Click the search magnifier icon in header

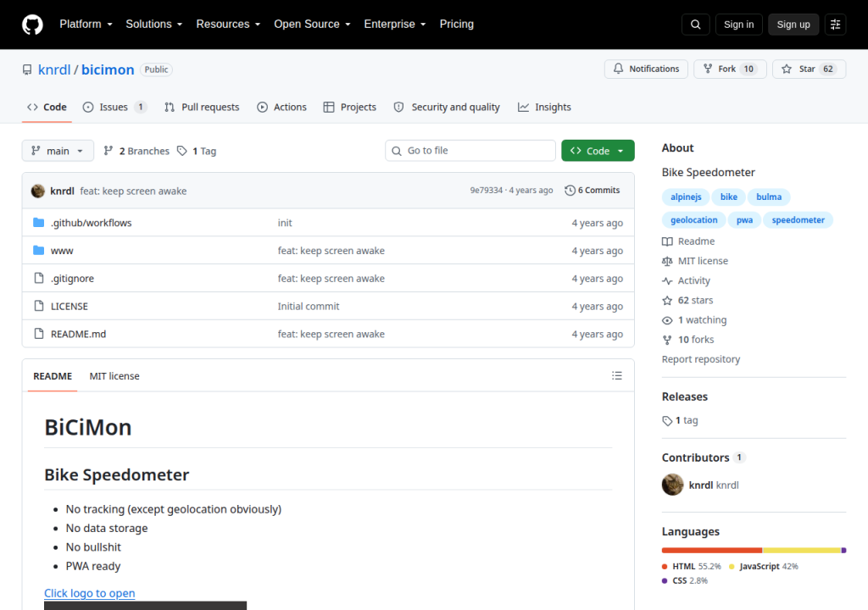click(696, 25)
